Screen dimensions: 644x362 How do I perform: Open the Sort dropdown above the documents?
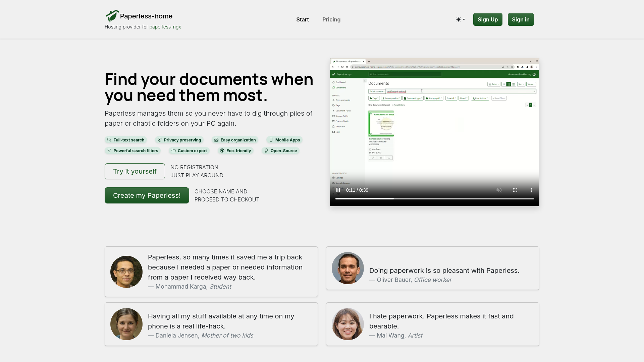tap(521, 84)
